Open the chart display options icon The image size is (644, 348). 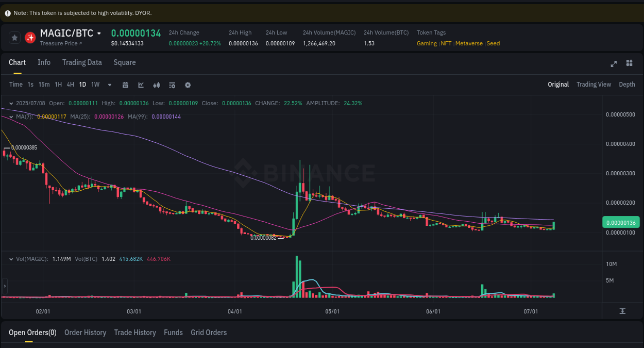[172, 85]
